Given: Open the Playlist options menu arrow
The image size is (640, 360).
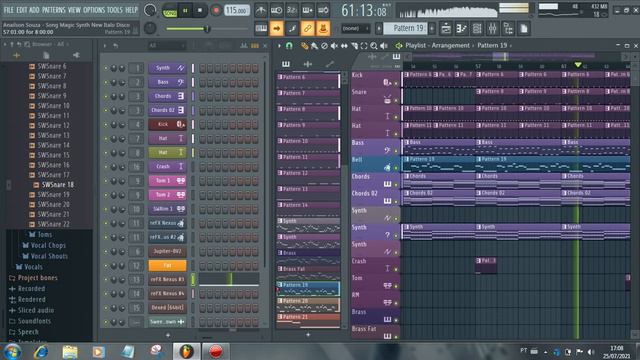Looking at the screenshot, I should tap(280, 46).
